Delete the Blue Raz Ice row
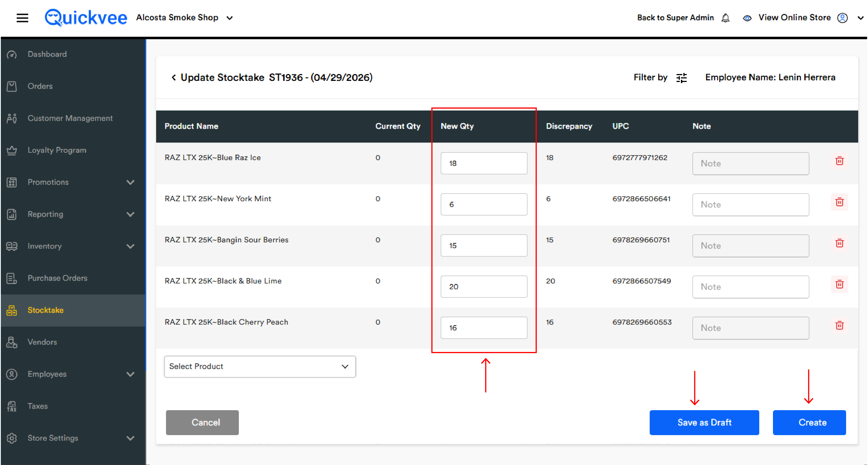Screen dimensions: 868x465 839,161
